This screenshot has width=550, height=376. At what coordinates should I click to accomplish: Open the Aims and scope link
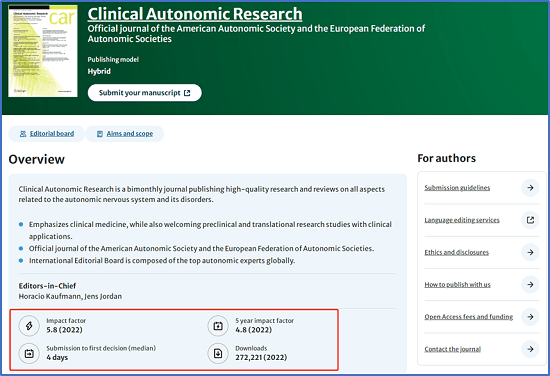[130, 134]
